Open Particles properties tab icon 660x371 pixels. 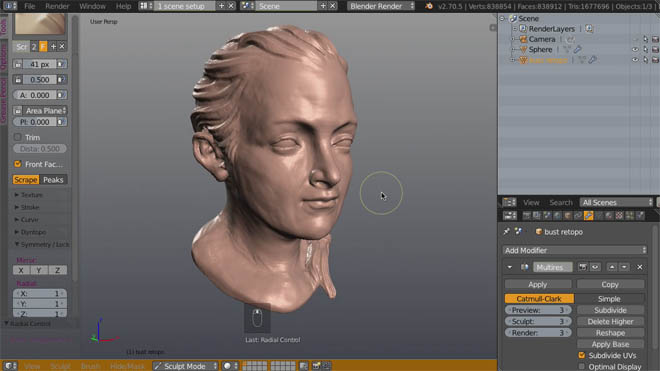click(x=630, y=216)
